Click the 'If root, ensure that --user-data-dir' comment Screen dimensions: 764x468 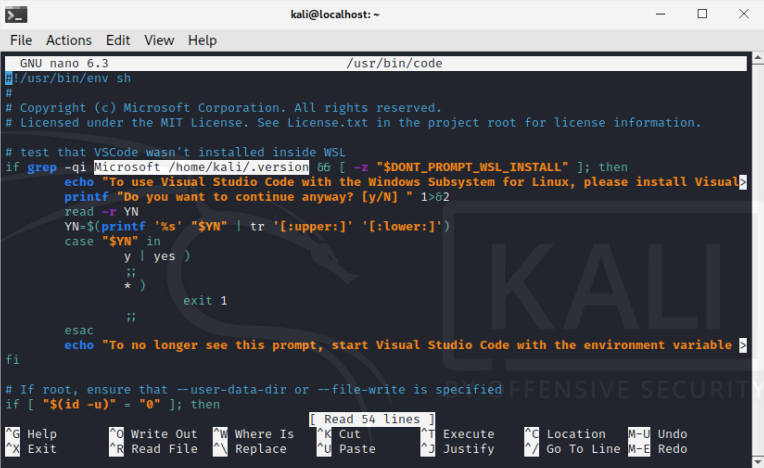[x=253, y=390]
